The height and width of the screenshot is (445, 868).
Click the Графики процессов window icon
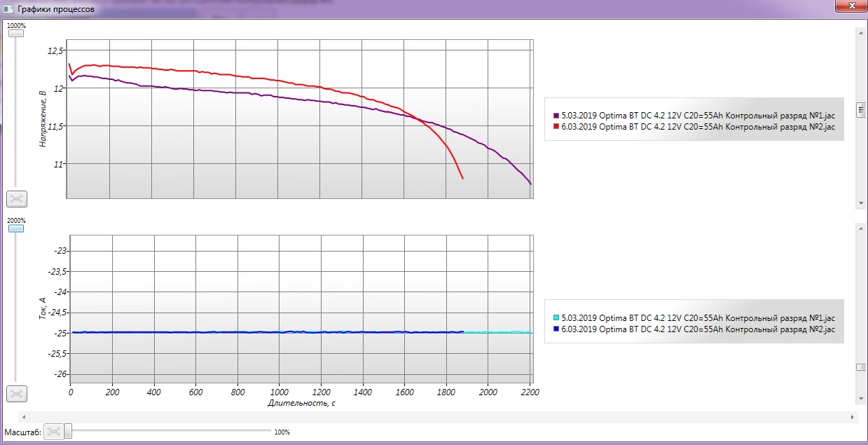[8, 9]
